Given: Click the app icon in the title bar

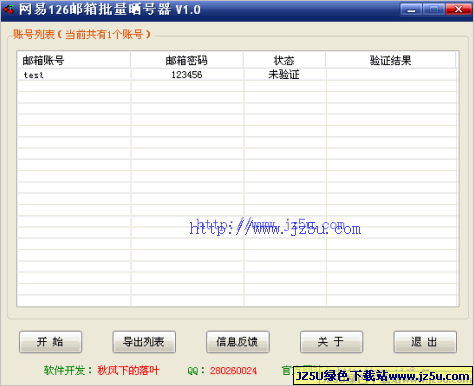Looking at the screenshot, I should click(x=9, y=9).
